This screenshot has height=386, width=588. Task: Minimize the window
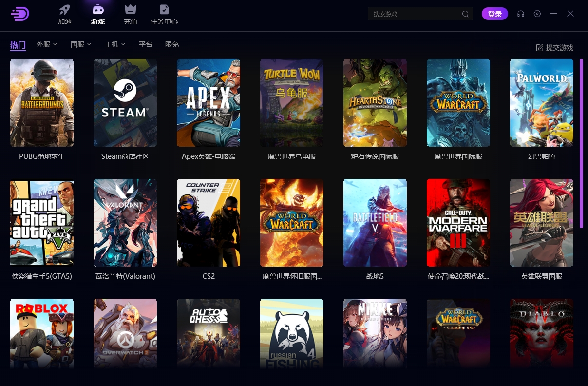(x=554, y=14)
